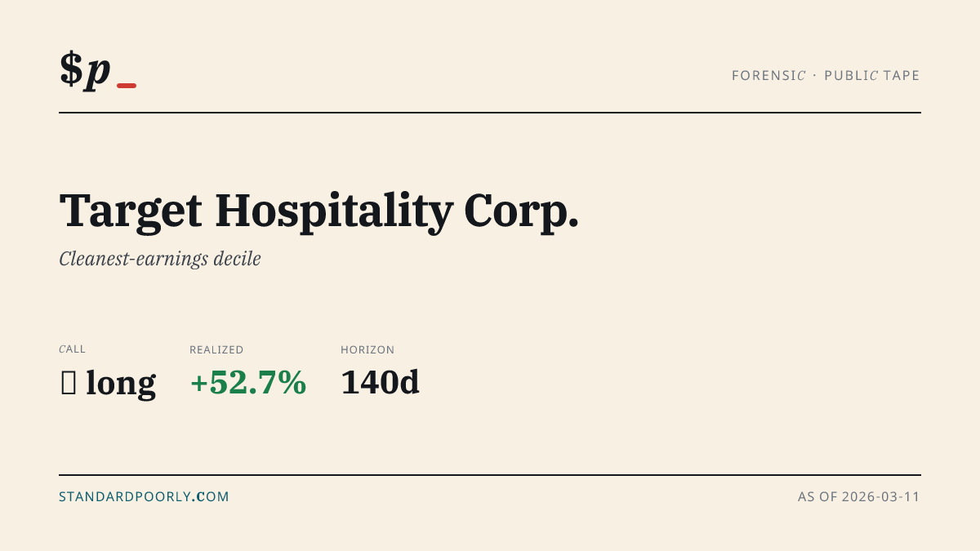This screenshot has height=551, width=980.
Task: Select the 'Cleanest-earnings decile' subtitle
Action: pyautogui.click(x=160, y=260)
